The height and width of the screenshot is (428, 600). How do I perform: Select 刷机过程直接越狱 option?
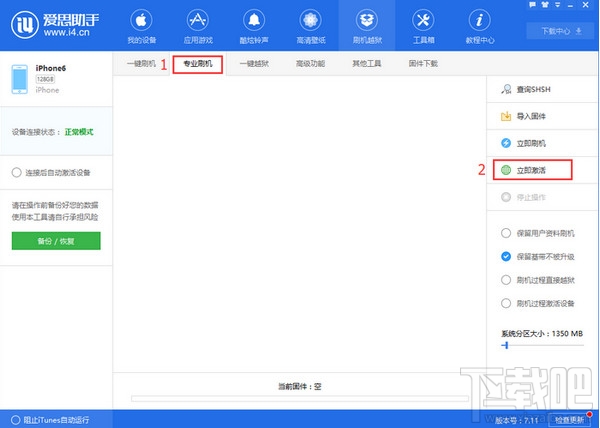click(x=506, y=280)
